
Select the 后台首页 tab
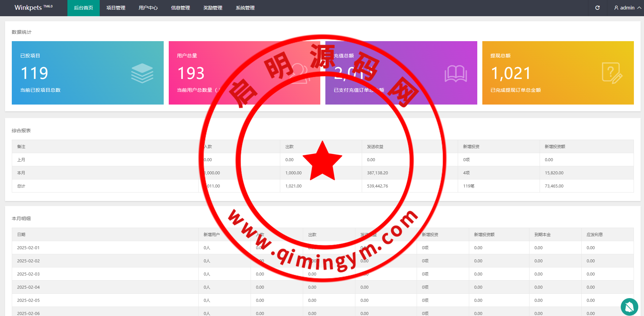84,8
